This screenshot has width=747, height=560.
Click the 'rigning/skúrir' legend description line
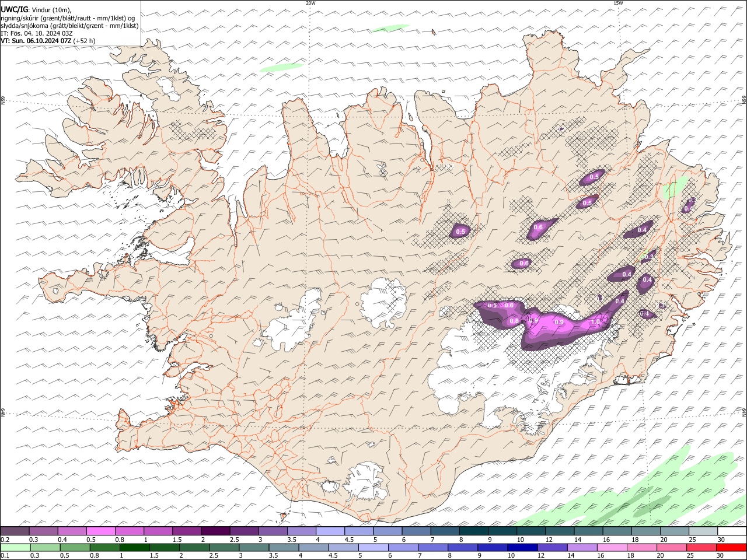(x=68, y=17)
